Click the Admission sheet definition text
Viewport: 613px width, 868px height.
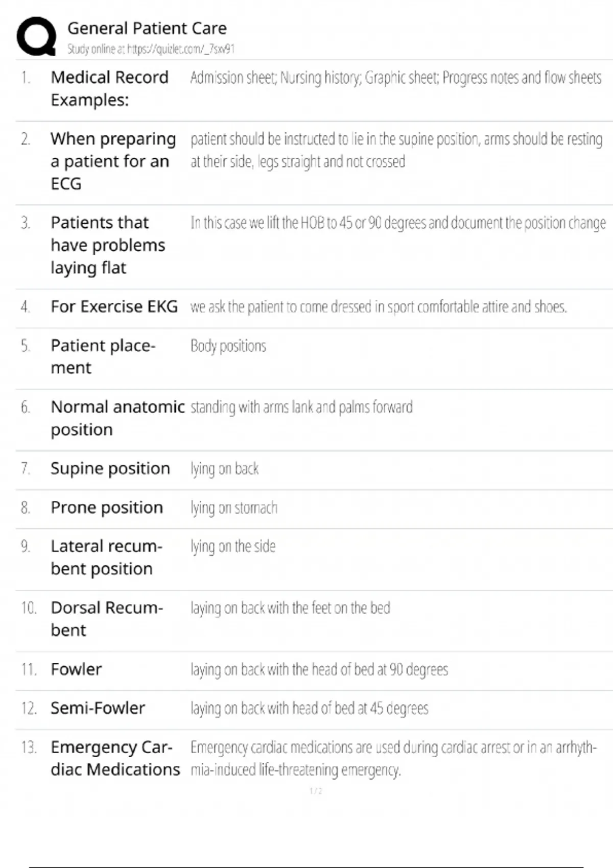click(395, 78)
